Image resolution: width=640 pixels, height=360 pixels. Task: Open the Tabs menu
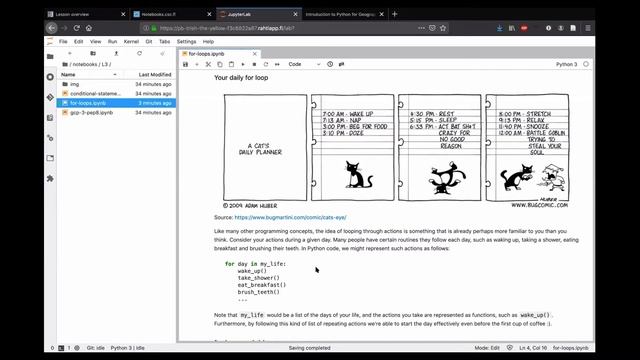(x=164, y=41)
